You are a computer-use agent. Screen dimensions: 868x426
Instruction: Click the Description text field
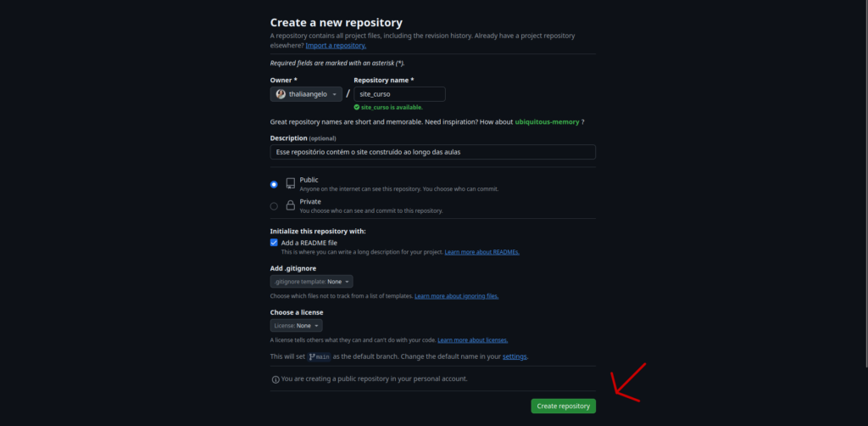click(433, 152)
